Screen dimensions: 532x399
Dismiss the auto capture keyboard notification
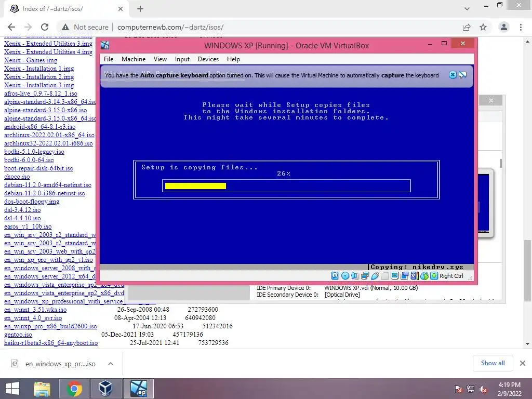pos(453,75)
